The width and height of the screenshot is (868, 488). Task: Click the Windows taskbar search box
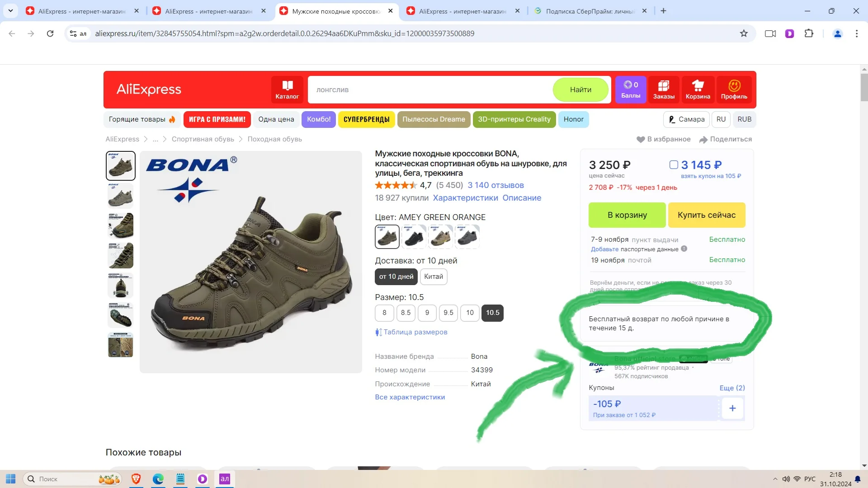click(x=72, y=479)
